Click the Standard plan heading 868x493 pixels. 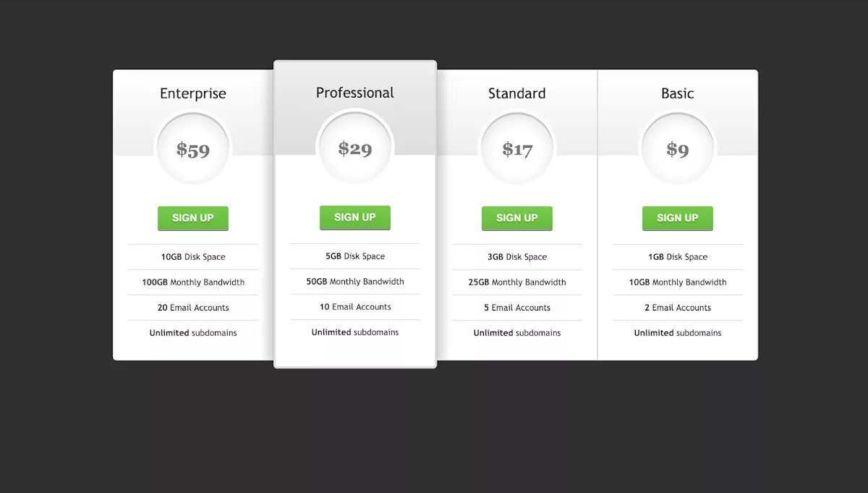(x=517, y=93)
